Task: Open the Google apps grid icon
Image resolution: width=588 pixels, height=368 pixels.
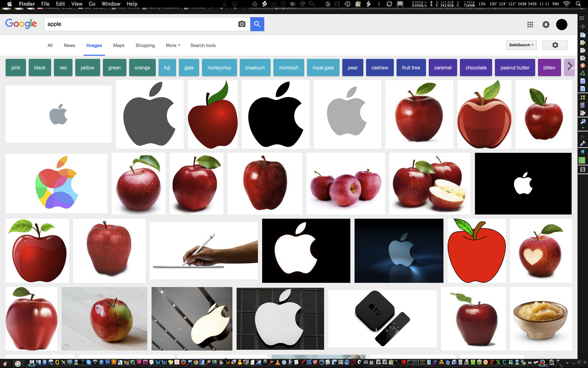Action: click(x=530, y=25)
